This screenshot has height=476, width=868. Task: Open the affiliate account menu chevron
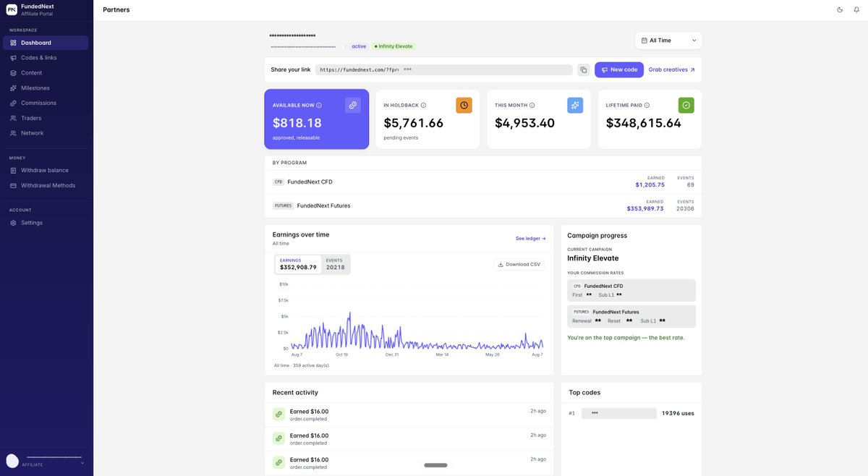tap(82, 463)
